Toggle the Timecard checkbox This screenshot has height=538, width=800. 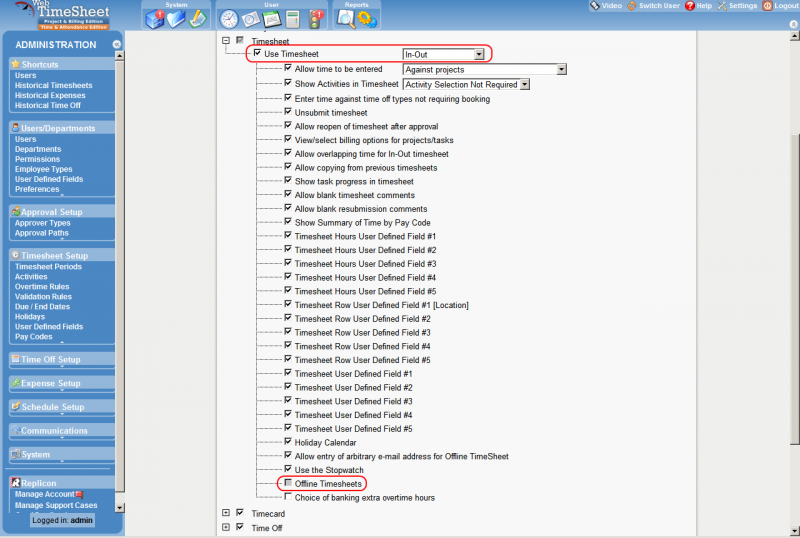[x=240, y=512]
